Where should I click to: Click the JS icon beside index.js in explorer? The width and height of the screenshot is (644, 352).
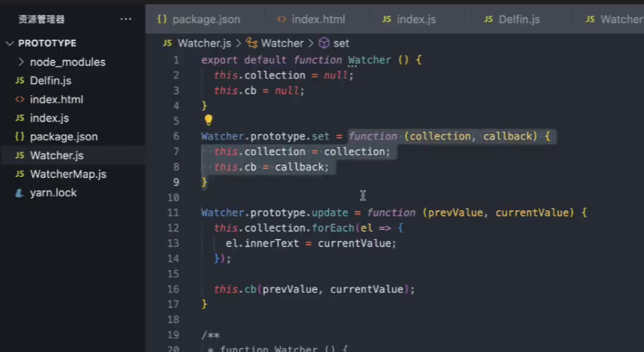20,118
